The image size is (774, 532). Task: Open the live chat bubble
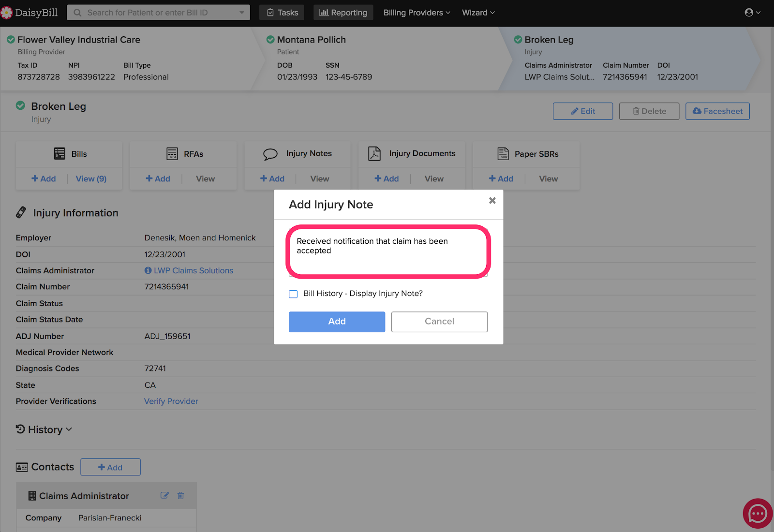tap(758, 514)
